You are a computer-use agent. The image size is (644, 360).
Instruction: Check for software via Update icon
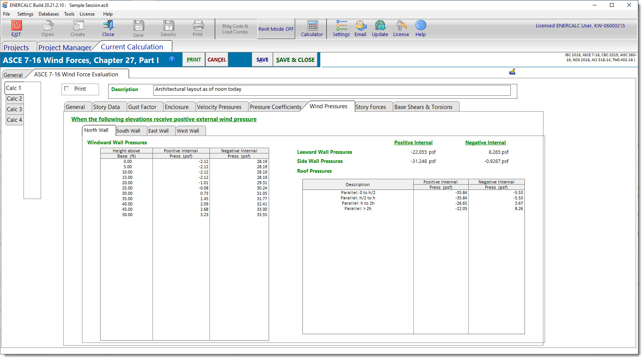[380, 25]
